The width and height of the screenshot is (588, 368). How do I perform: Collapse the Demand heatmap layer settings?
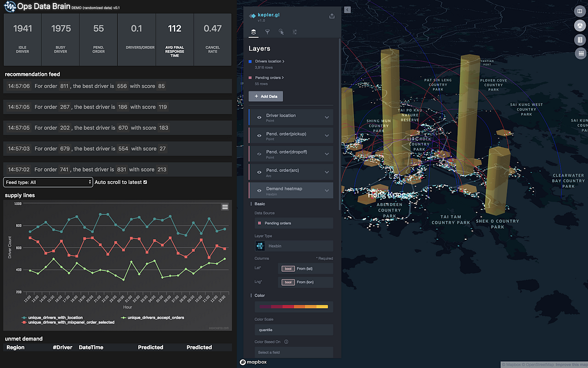pyautogui.click(x=327, y=191)
